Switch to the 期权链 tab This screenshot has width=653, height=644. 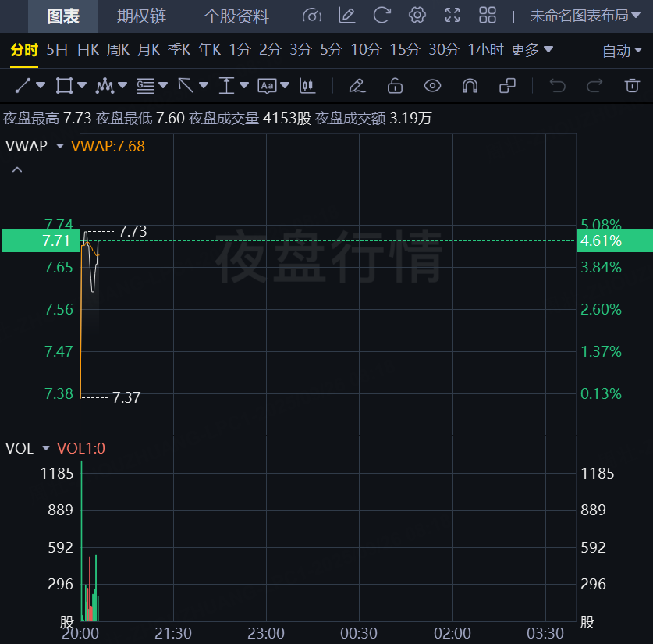141,16
